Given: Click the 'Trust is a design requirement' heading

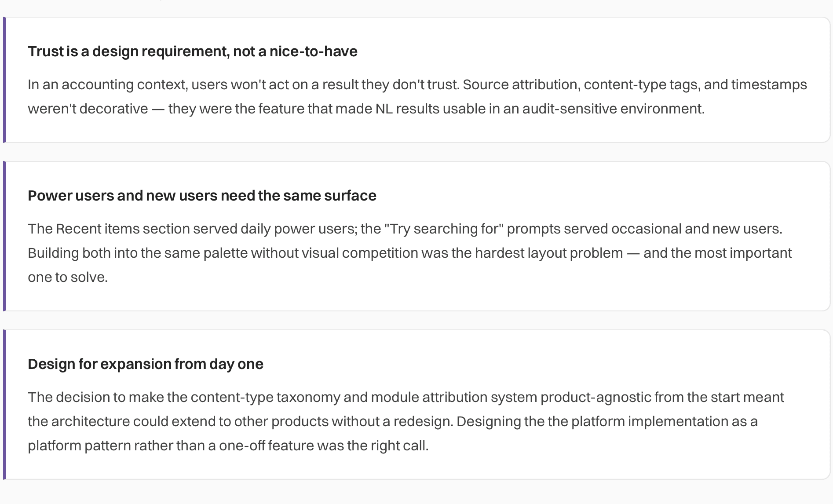Looking at the screenshot, I should tap(193, 51).
